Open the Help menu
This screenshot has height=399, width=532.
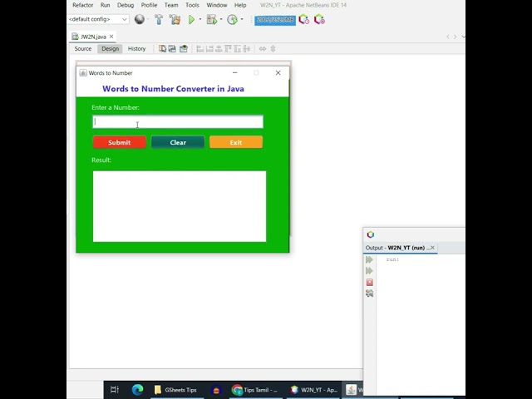[240, 5]
